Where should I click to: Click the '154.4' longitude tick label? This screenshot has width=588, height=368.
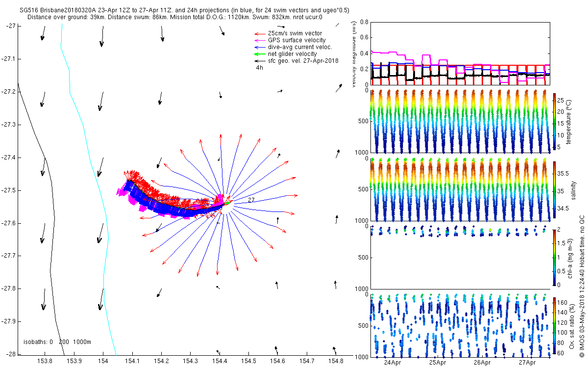(219, 362)
